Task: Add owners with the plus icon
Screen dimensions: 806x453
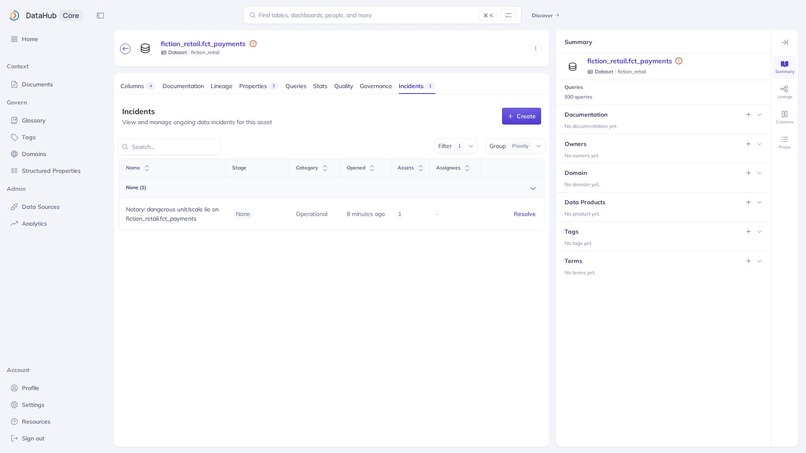Action: tap(748, 144)
